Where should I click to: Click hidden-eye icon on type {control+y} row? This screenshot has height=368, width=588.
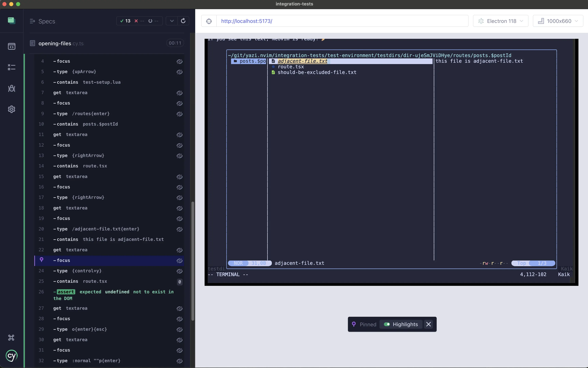click(x=179, y=271)
